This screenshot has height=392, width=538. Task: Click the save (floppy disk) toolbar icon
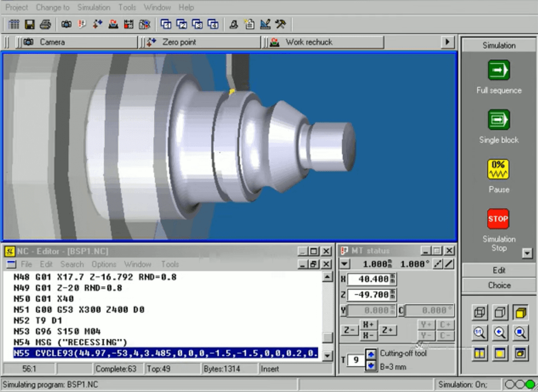pyautogui.click(x=30, y=24)
